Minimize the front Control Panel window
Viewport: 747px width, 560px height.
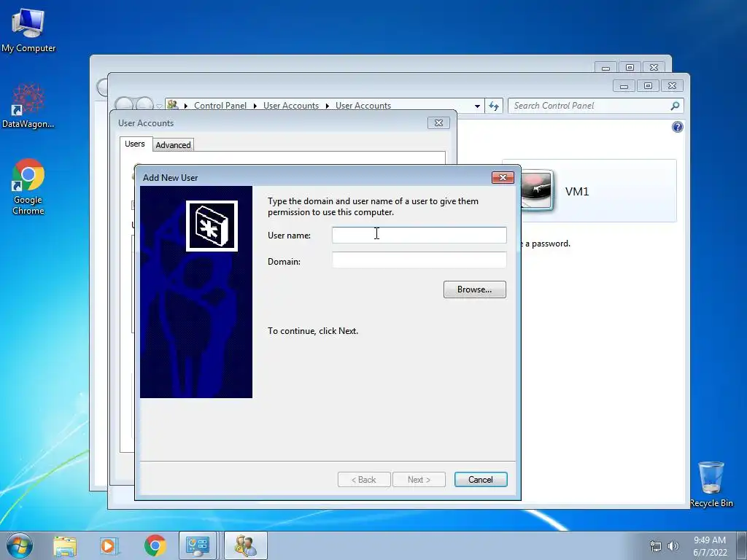coord(624,86)
